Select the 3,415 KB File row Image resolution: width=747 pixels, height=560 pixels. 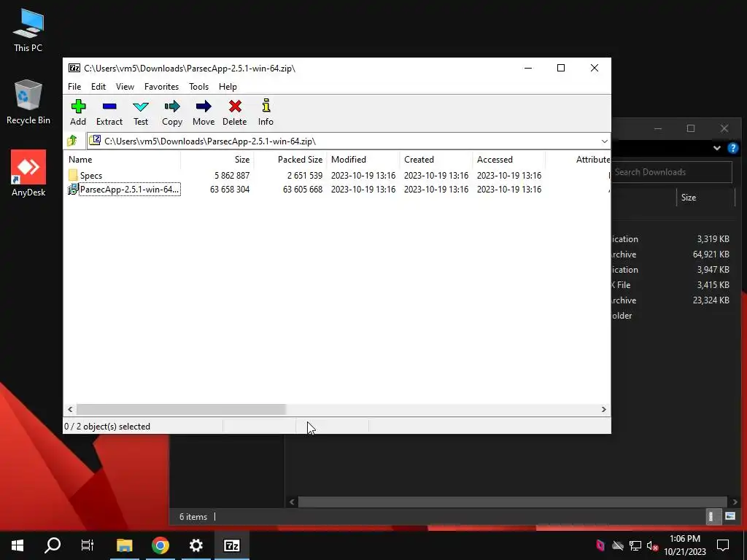672,285
